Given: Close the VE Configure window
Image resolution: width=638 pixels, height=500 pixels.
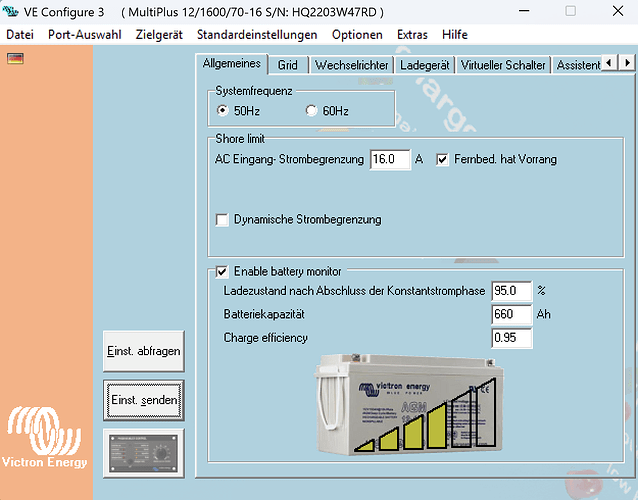Looking at the screenshot, I should [x=618, y=11].
